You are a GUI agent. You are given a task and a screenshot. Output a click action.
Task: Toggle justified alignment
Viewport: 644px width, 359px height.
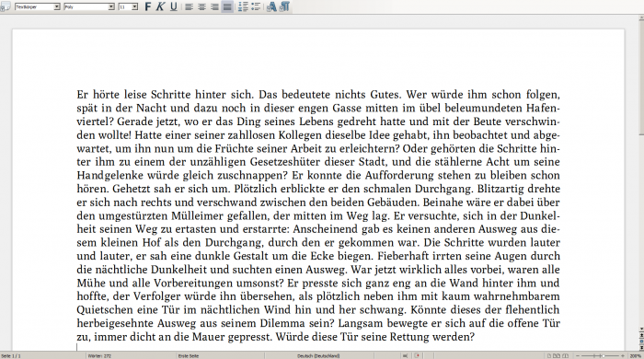click(x=227, y=6)
